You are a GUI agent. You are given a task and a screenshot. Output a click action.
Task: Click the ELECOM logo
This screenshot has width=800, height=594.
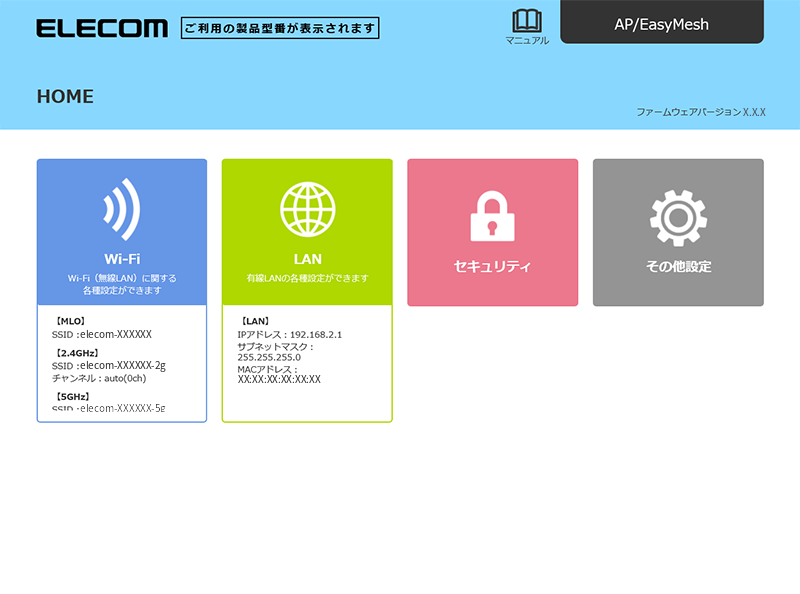tap(102, 29)
